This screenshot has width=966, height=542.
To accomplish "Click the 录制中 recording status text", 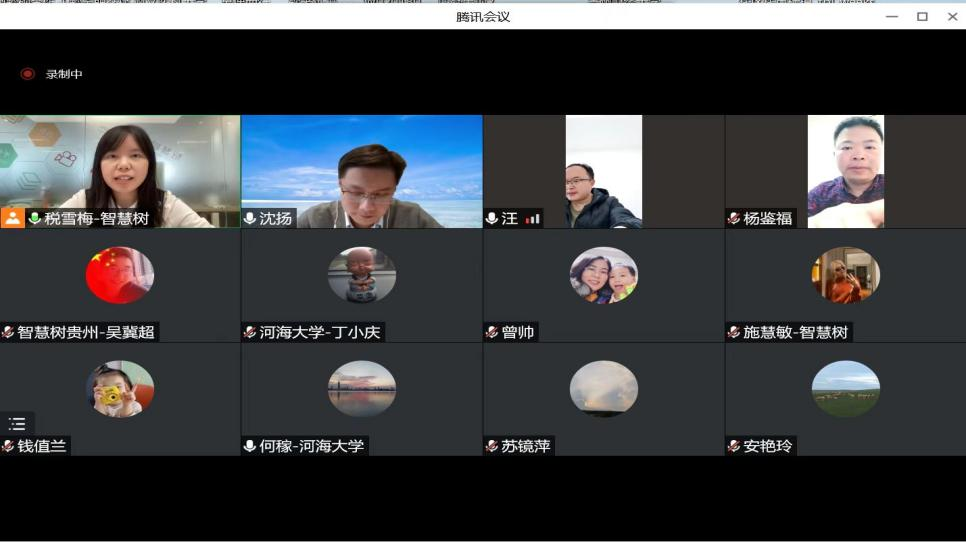I will point(64,74).
